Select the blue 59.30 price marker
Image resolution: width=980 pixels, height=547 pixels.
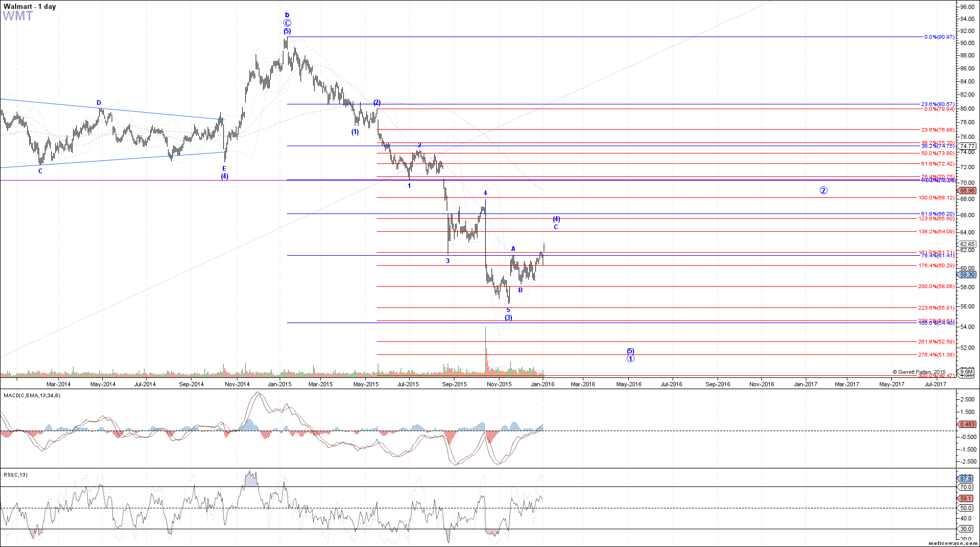[967, 275]
